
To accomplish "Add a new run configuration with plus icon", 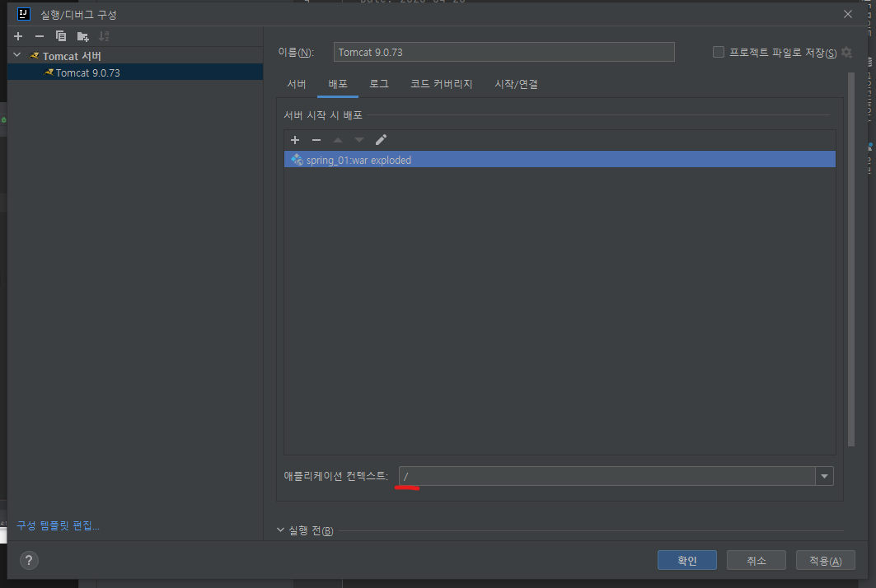I will 18,36.
